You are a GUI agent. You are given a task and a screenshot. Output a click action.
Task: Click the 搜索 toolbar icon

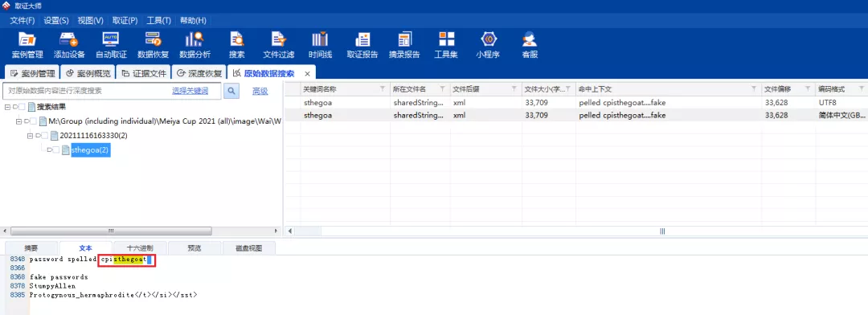click(237, 45)
